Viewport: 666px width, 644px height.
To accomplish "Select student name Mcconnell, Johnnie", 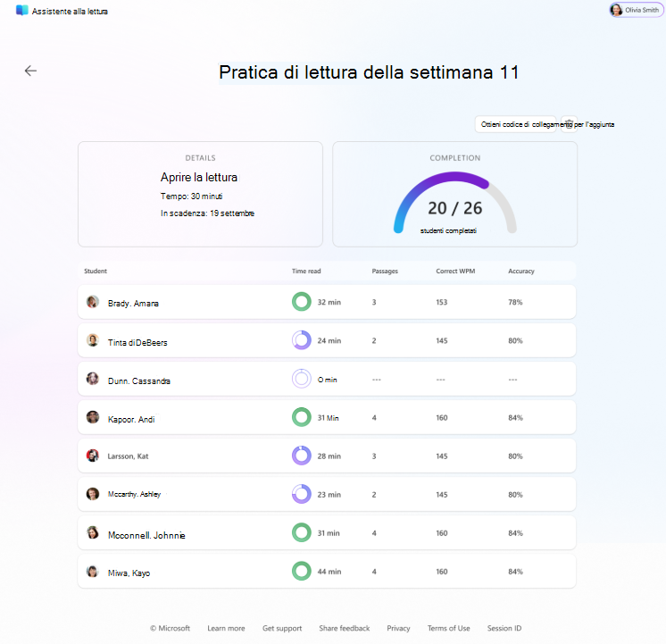I will pos(146,535).
